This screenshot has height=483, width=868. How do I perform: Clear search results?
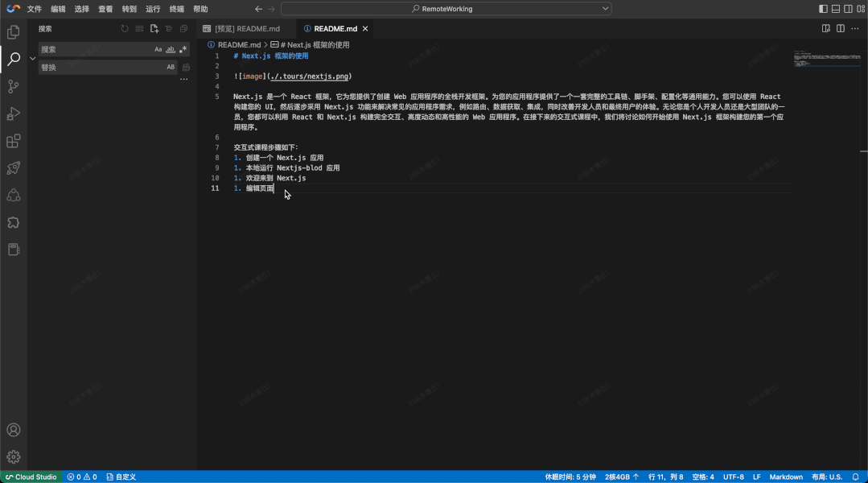(139, 29)
